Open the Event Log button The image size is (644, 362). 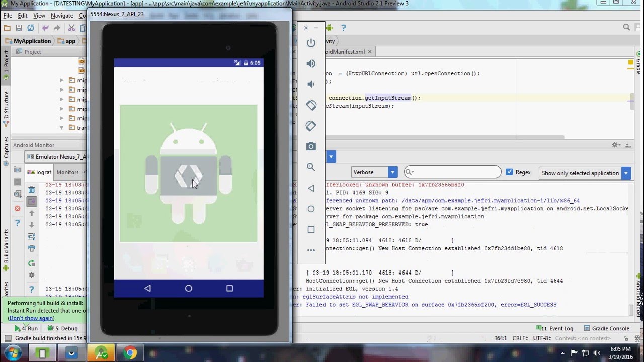point(555,328)
